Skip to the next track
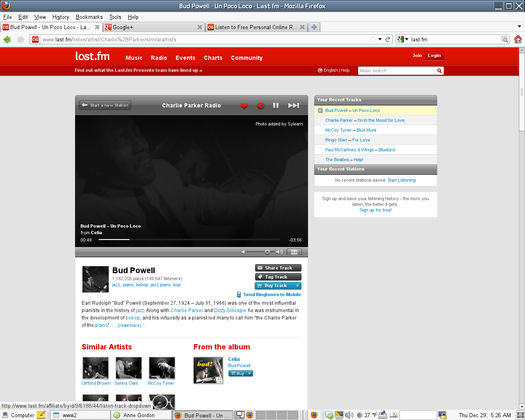 293,105
